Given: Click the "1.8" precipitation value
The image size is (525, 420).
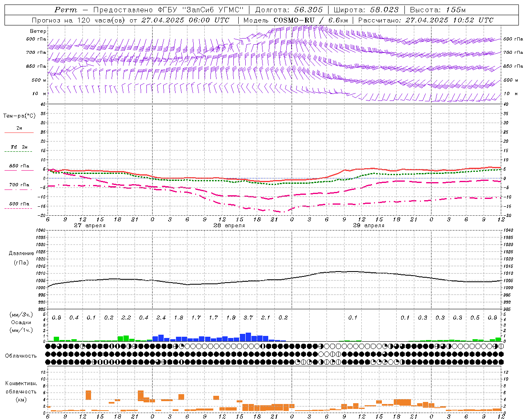Looking at the screenshot, I should [x=178, y=318].
